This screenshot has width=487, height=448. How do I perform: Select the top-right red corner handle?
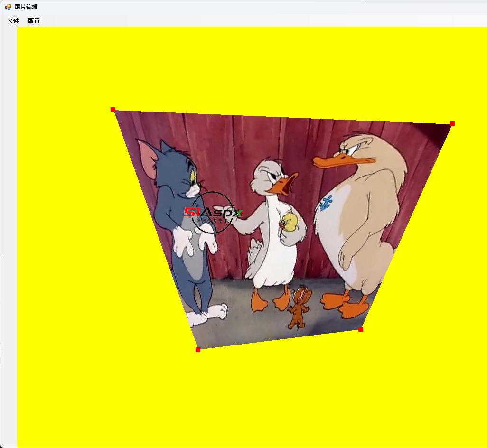[452, 124]
